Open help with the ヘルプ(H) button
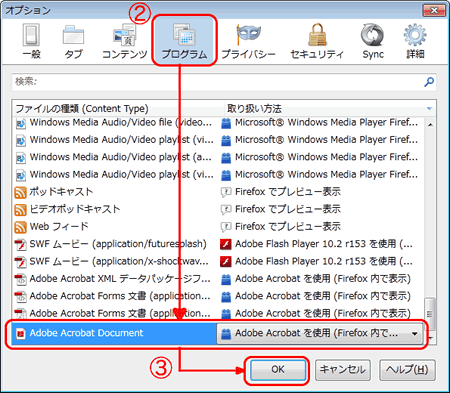The image size is (450, 393). click(407, 370)
